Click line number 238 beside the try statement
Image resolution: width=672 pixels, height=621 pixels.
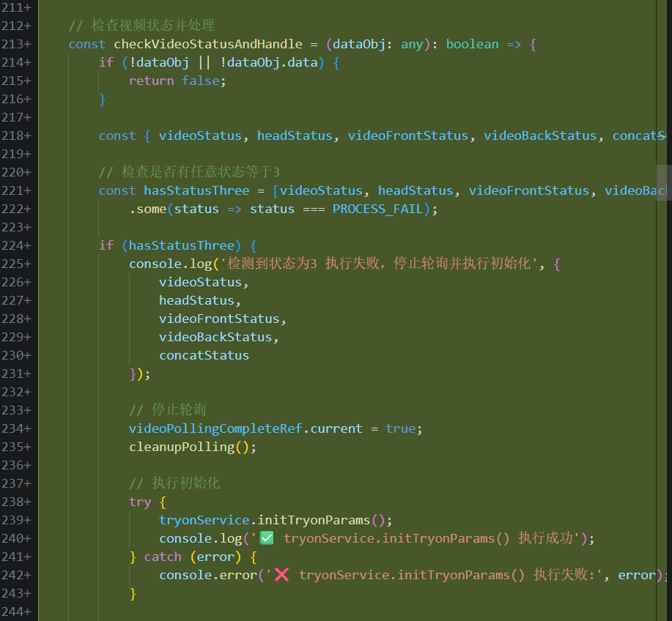pos(16,502)
